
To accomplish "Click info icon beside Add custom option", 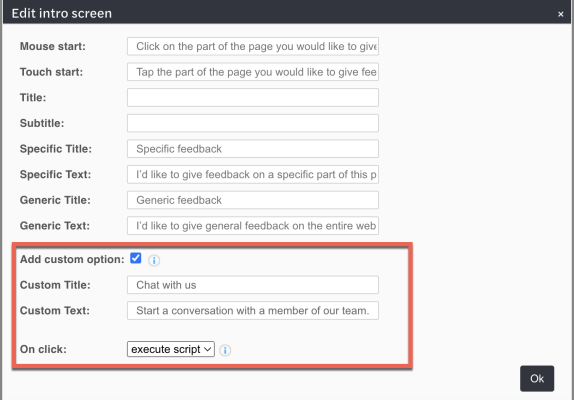I will (154, 260).
